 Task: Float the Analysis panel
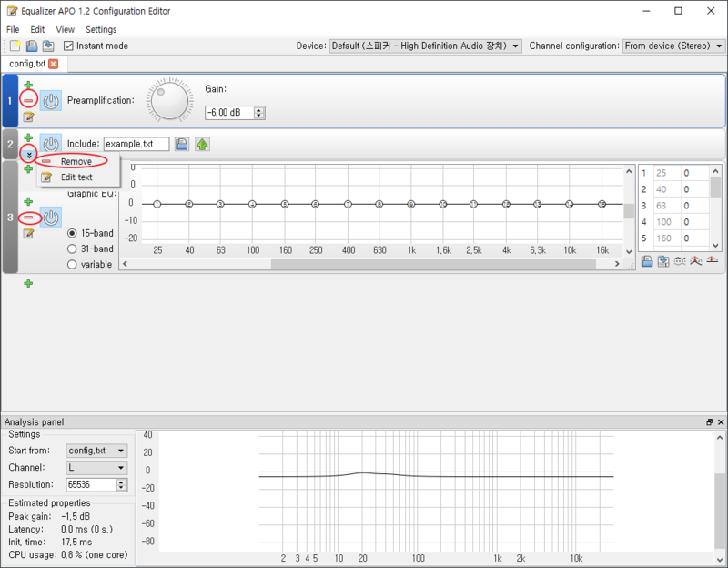coord(709,421)
